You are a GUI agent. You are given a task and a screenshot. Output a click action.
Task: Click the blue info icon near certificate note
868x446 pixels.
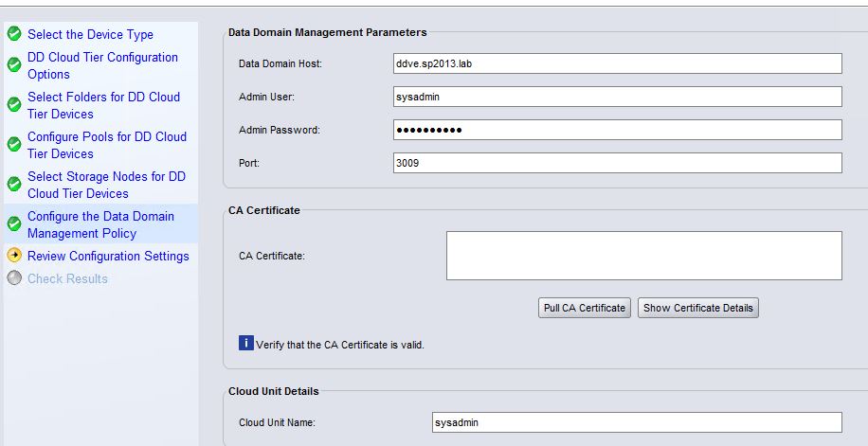246,344
